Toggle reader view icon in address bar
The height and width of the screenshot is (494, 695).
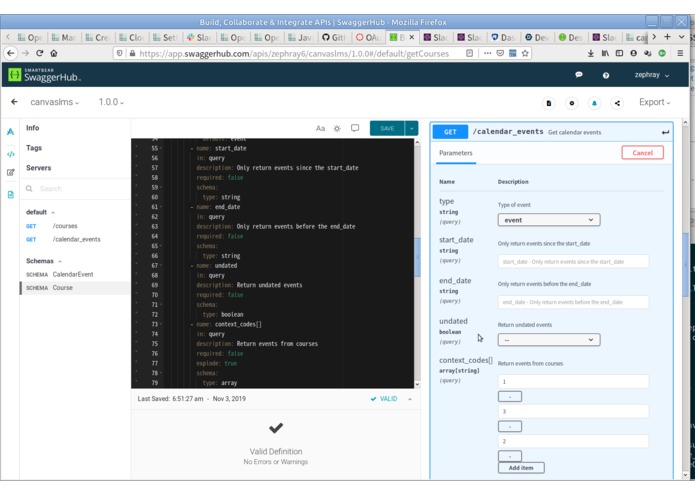(x=469, y=53)
